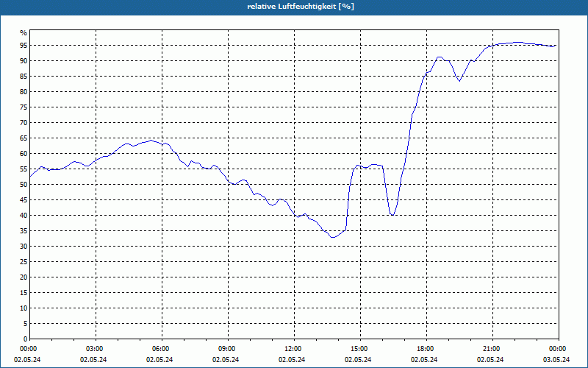This screenshot has height=368, width=588.
Task: Click the chart title 'relative Luftfeuchtigkeit [%]'
Action: click(301, 7)
